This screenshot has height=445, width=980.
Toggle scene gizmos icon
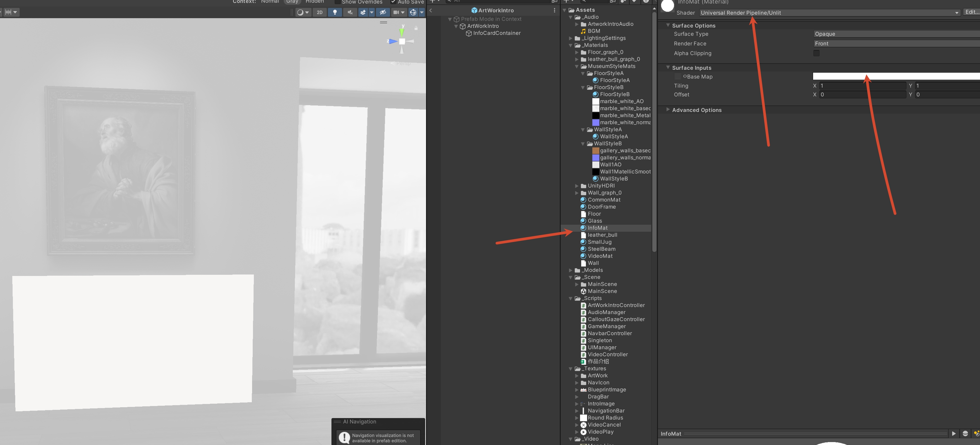tap(413, 12)
